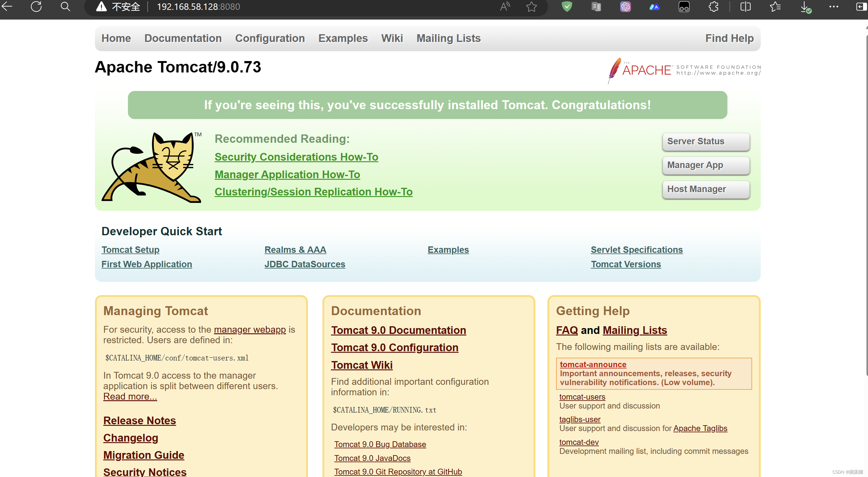Screen dimensions: 868x477
Task: Open the Examples nav item in the top bar
Action: (343, 38)
